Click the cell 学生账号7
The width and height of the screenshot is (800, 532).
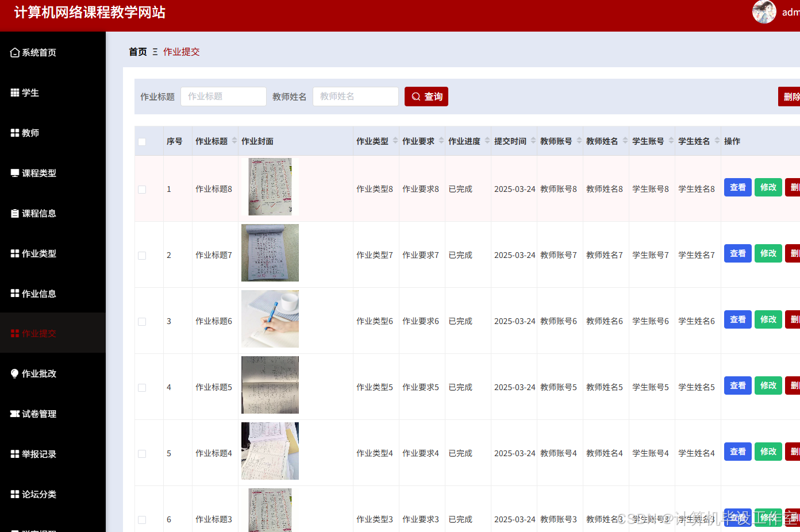tap(651, 255)
